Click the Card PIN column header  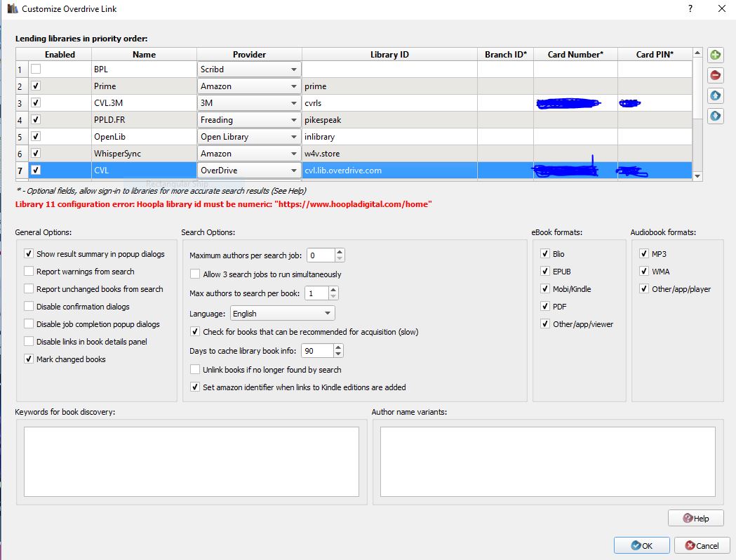(655, 55)
